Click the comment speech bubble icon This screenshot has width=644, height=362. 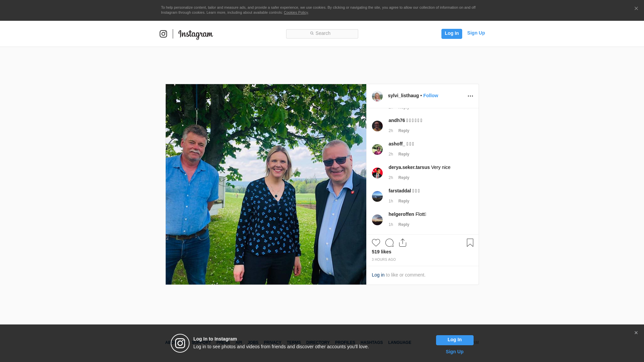click(389, 243)
